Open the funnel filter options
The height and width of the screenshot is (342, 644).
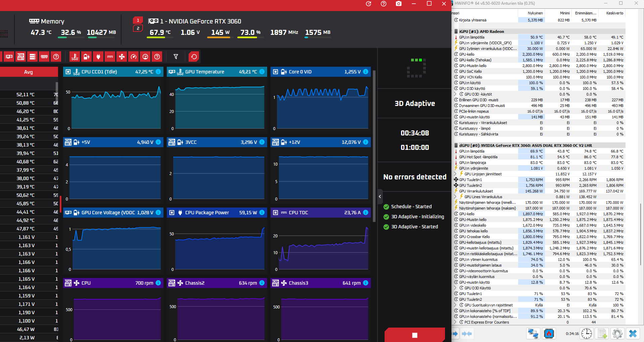pos(176,57)
